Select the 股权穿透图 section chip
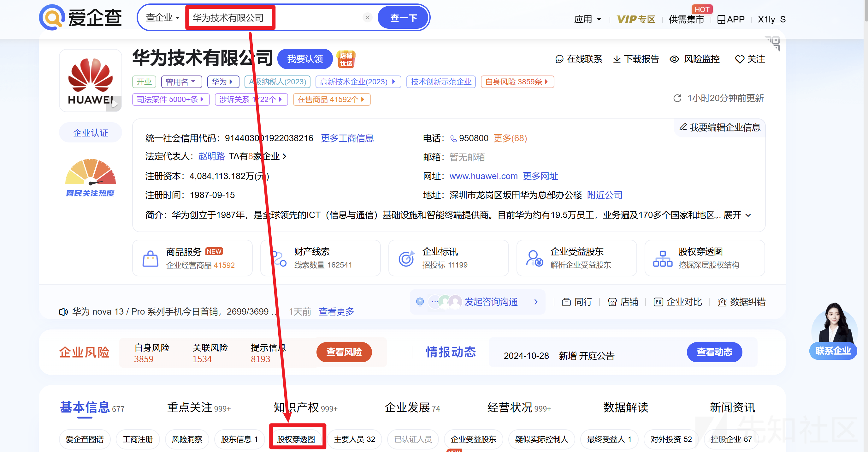Viewport: 868px width, 452px height. tap(297, 439)
